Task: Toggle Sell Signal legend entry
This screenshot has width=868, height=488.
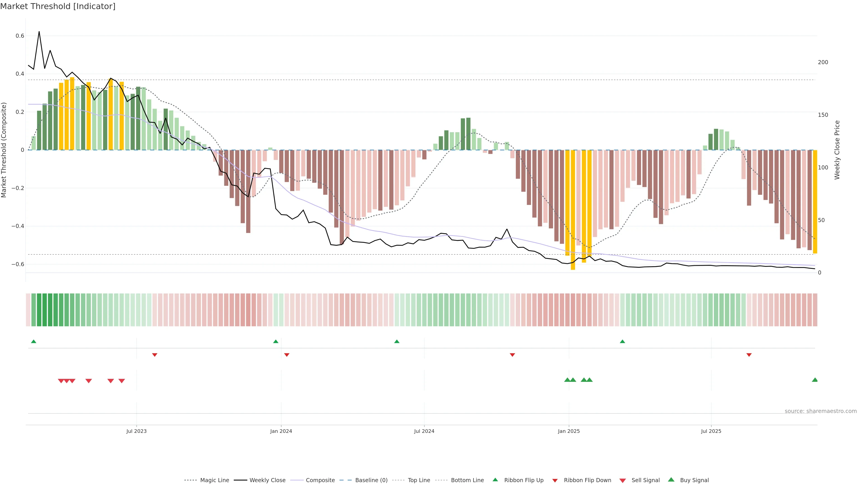Action: (x=645, y=480)
